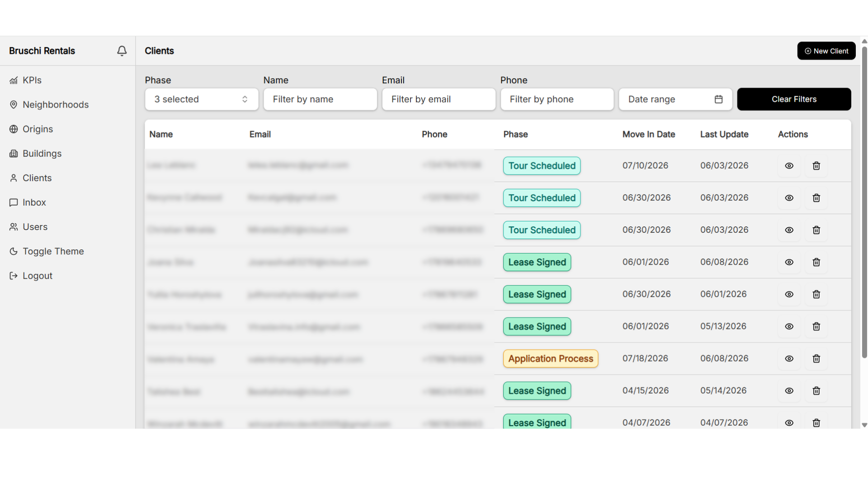Select Clients in the sidebar
The image size is (868, 488).
click(x=30, y=178)
